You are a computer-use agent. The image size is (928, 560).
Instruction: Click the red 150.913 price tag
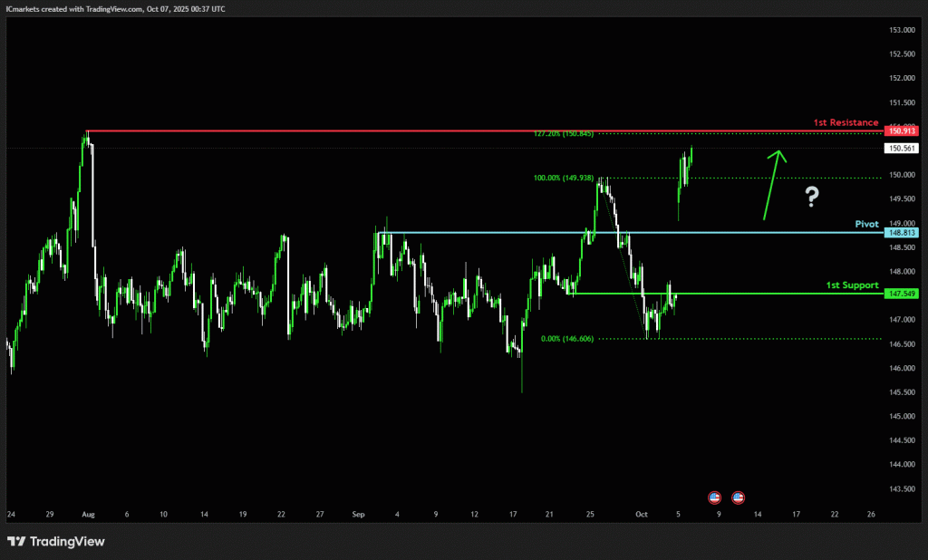point(900,131)
